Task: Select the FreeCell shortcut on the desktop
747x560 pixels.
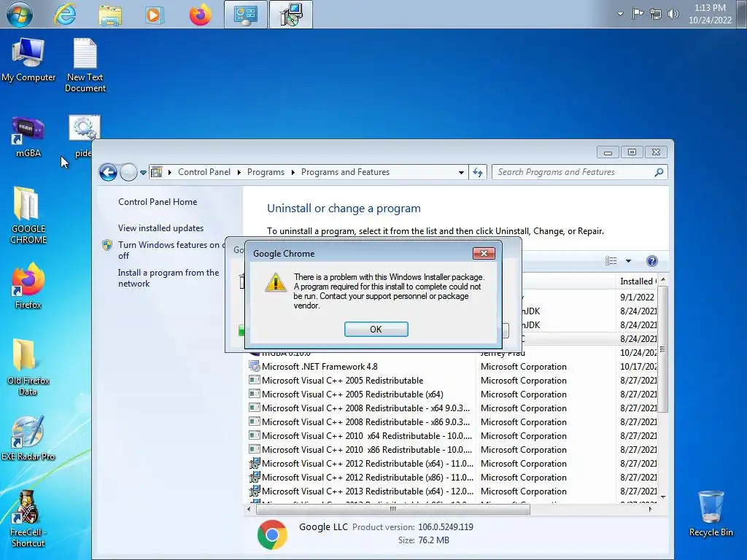Action: coord(28,519)
